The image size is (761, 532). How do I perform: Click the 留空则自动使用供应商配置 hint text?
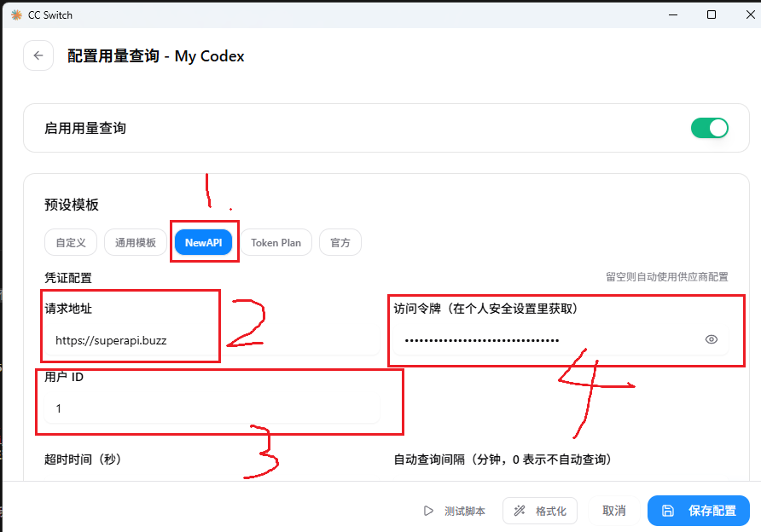[x=667, y=277]
